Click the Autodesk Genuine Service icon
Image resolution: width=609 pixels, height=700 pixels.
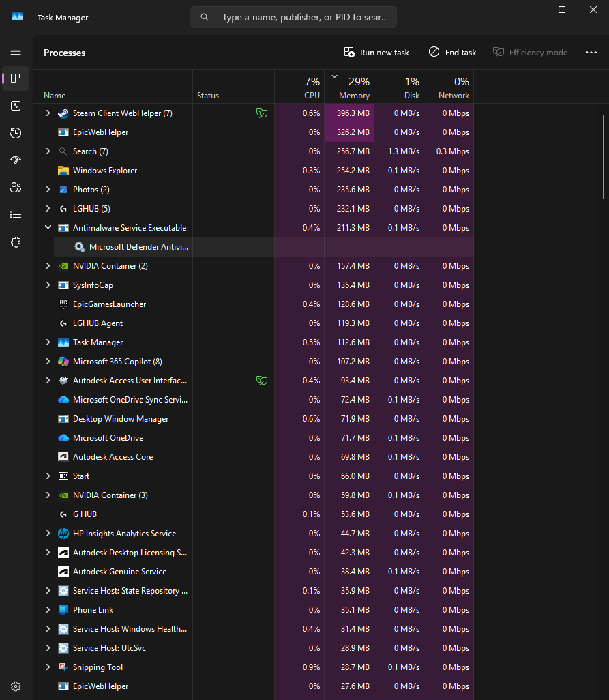[x=63, y=572]
